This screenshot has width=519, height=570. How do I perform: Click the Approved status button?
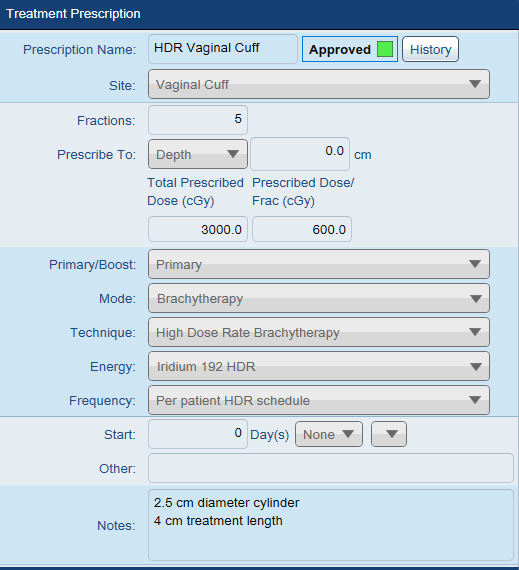pyautogui.click(x=350, y=49)
